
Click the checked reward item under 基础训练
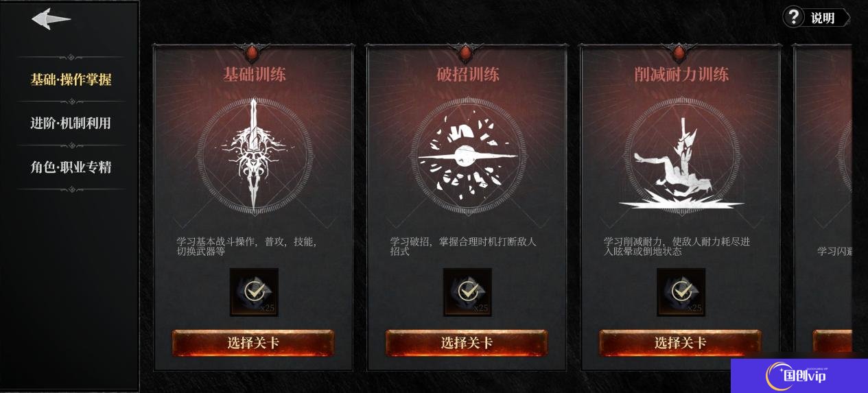click(x=254, y=292)
